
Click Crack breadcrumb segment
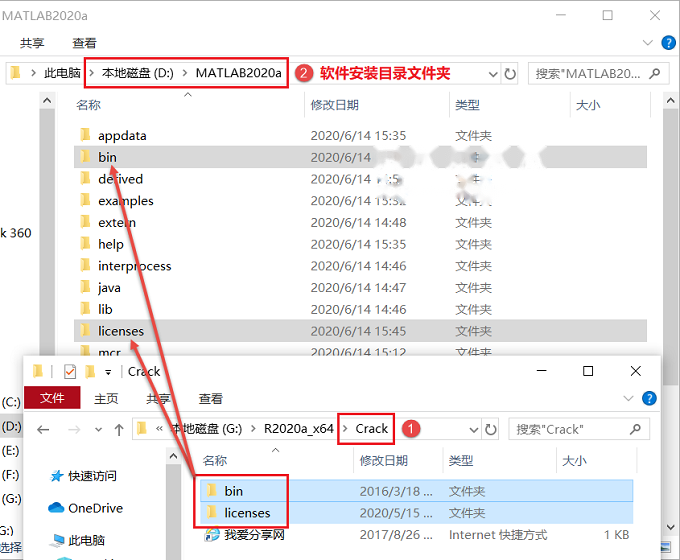click(372, 429)
